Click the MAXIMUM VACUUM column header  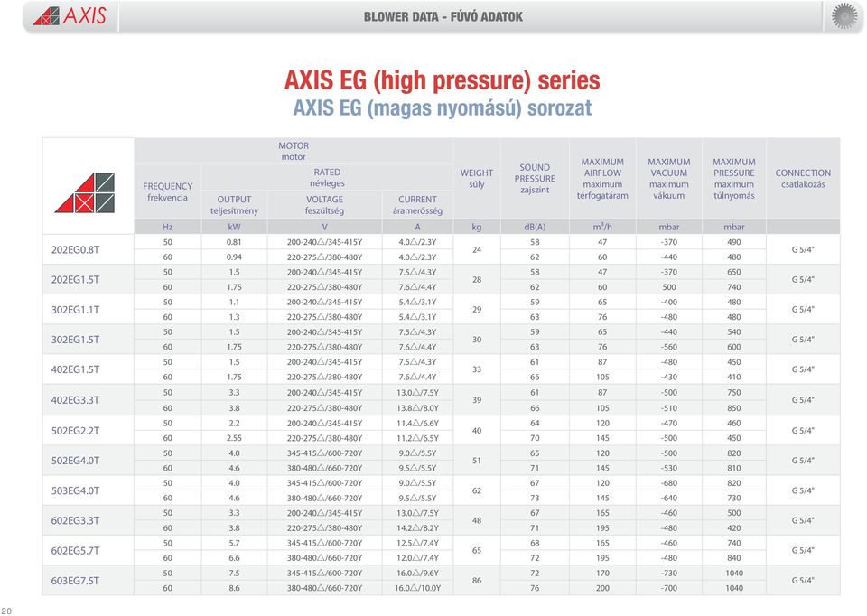669,178
